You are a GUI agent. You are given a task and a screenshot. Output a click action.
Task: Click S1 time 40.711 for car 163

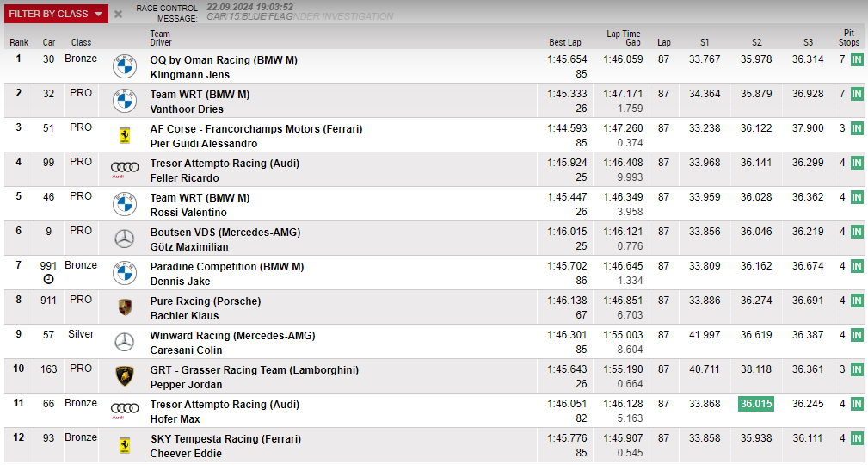click(705, 369)
